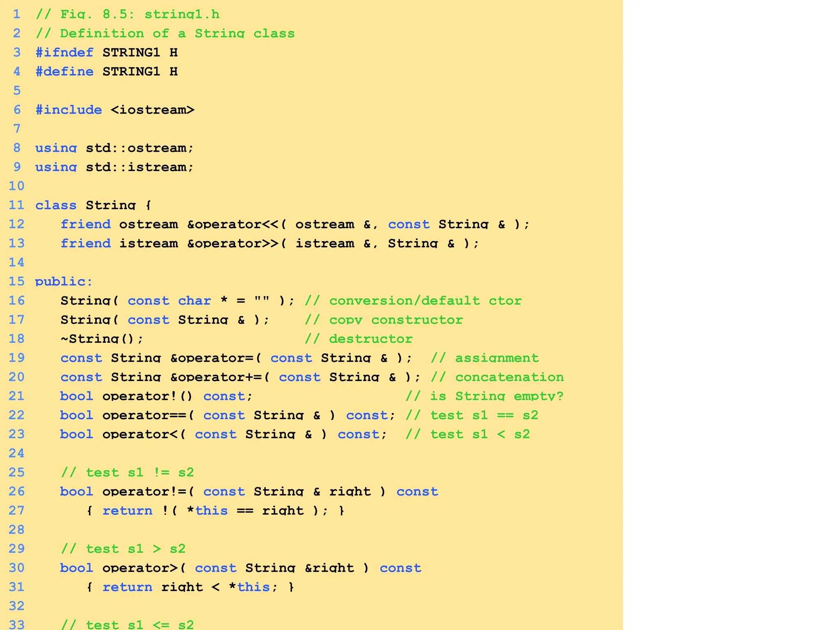Click the 'return right < *this;' statement
This screenshot has width=840, height=630.
click(190, 587)
